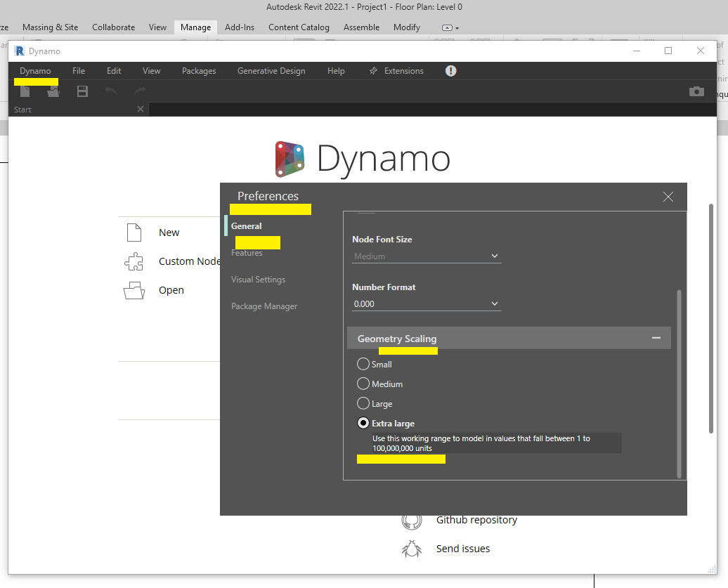
Task: Click the Send issues link
Action: tap(462, 549)
